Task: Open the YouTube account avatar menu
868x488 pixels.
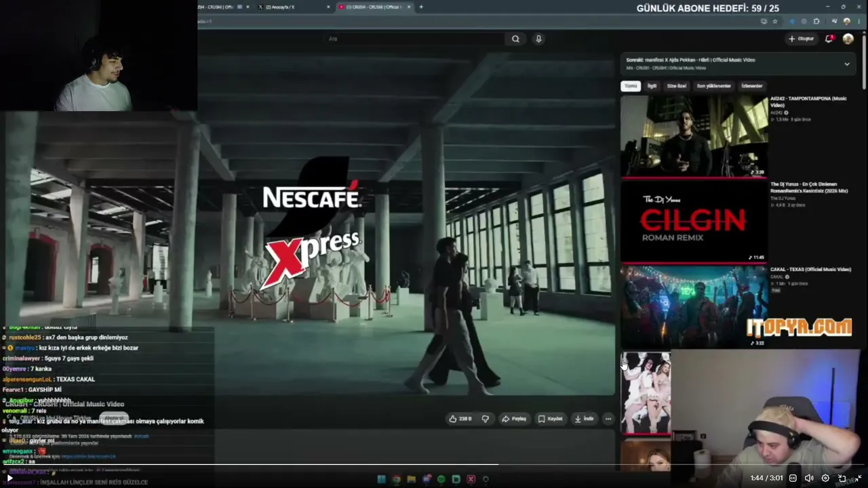Action: (x=848, y=39)
